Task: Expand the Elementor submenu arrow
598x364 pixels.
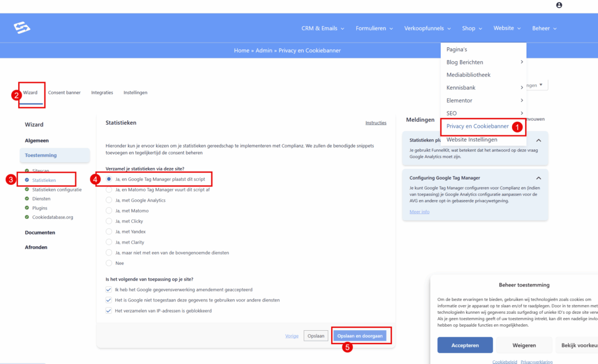Action: click(x=521, y=100)
